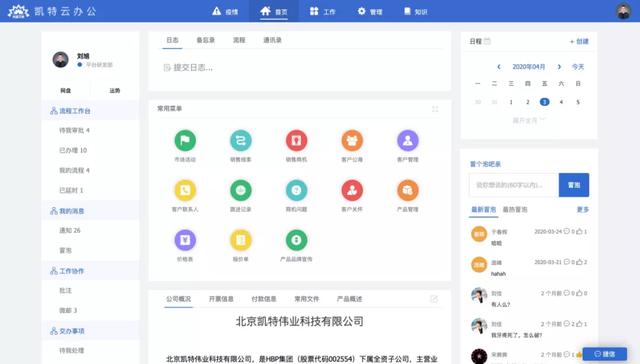Click the user avatar in the top bar
The height and width of the screenshot is (364, 640).
[x=623, y=11]
